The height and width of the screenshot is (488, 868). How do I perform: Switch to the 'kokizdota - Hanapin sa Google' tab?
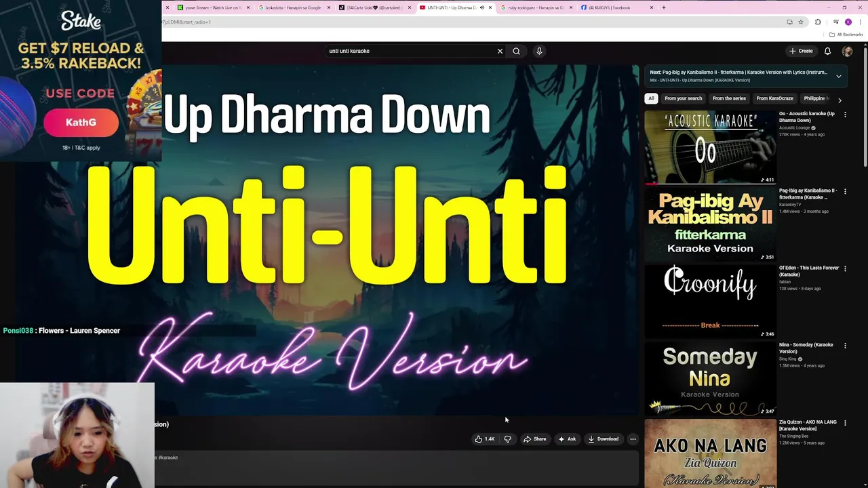[x=294, y=7]
